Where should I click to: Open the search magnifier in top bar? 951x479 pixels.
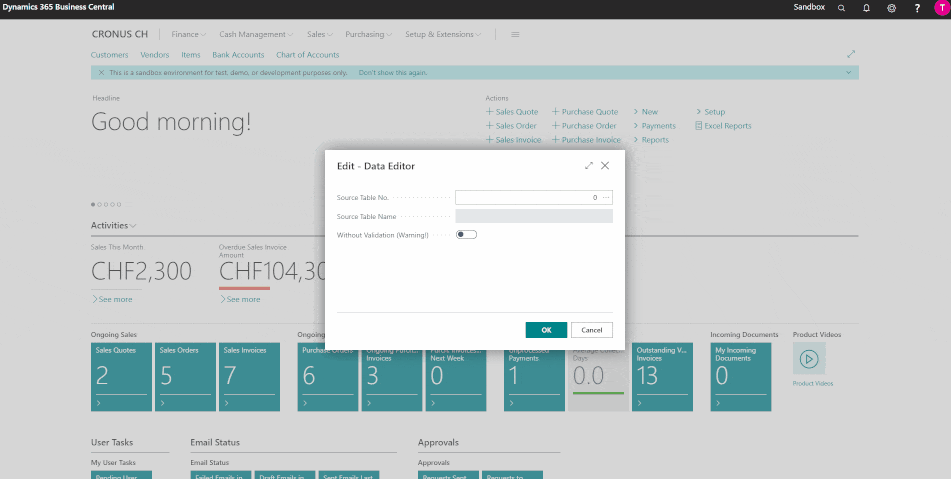[x=841, y=8]
